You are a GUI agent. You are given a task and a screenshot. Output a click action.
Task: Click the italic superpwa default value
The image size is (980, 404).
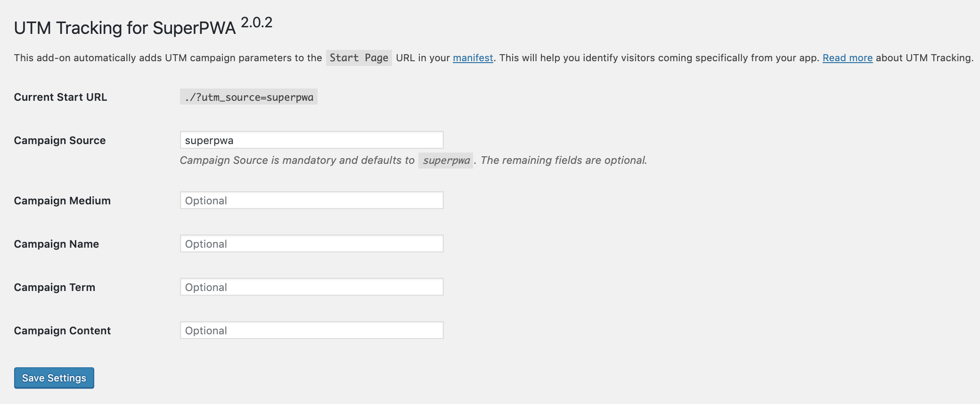pos(446,161)
